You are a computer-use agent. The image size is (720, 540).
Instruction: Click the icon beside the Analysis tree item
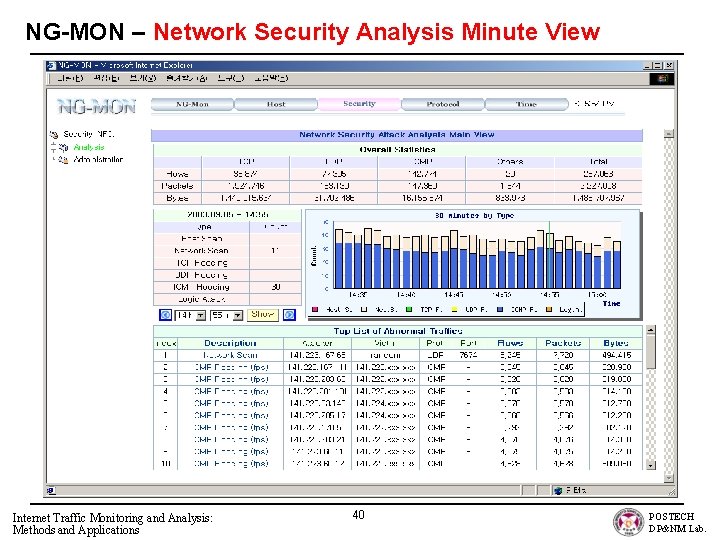tap(64, 147)
